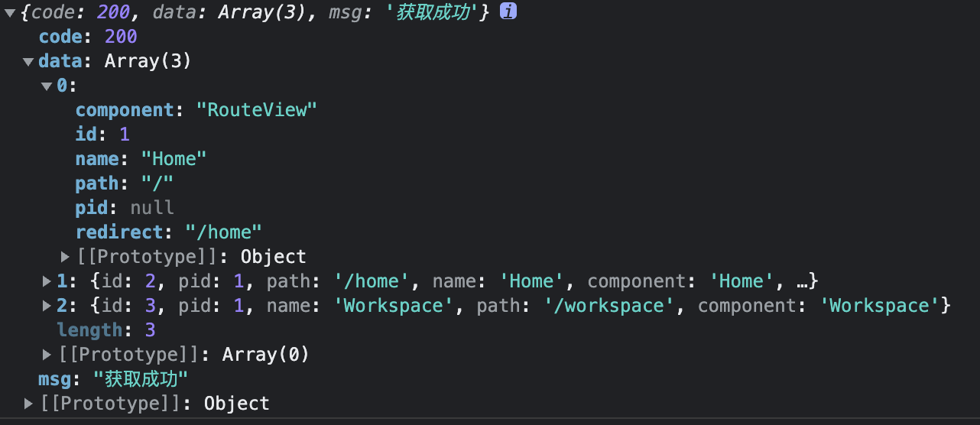980x425 pixels.
Task: Expand the bottom root Prototype Object
Action: coord(29,404)
